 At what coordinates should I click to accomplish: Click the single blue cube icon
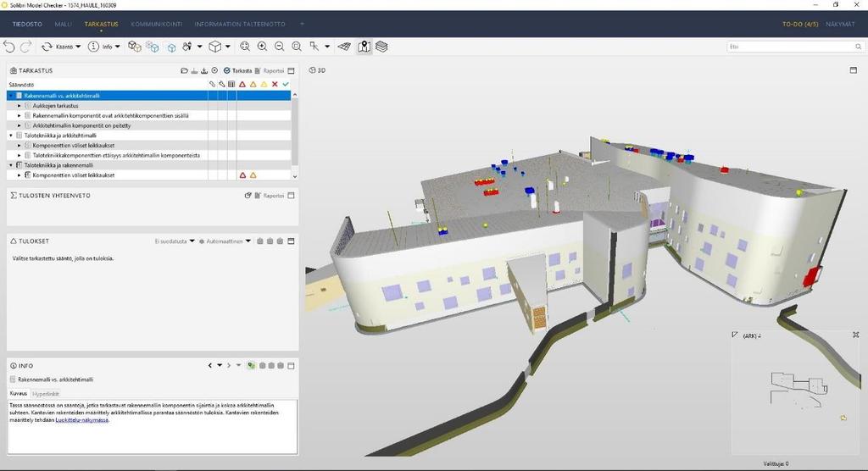pos(171,47)
